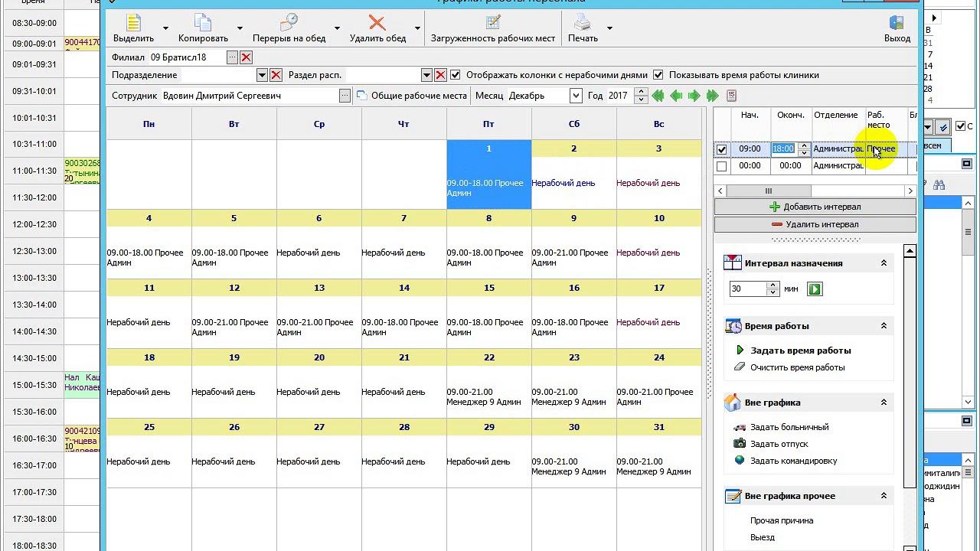This screenshot has width=980, height=551.
Task: Open the Копировать dropdown arrow
Action: click(240, 28)
